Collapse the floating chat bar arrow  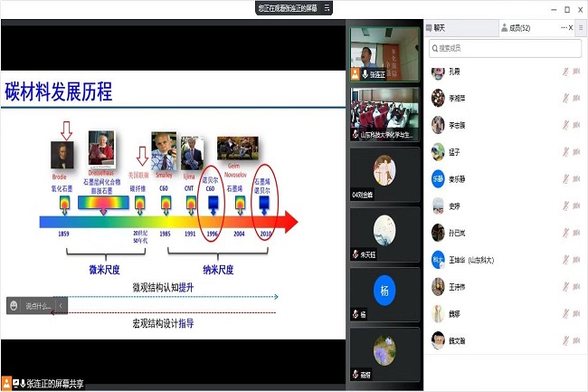click(x=62, y=306)
